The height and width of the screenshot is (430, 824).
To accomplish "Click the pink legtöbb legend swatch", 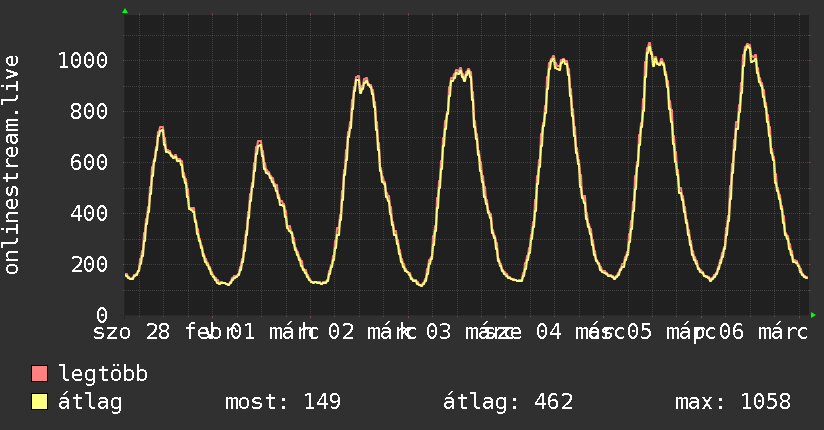I will 39,373.
